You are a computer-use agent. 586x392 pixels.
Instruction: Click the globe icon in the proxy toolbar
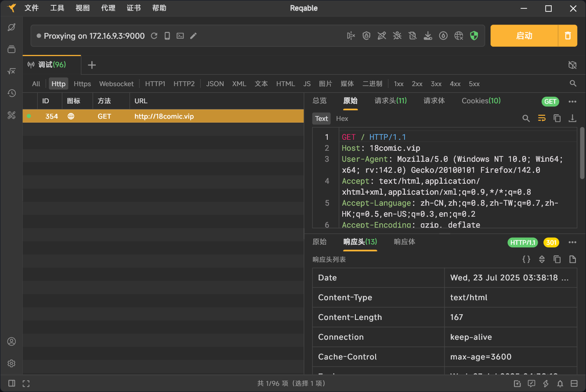[459, 36]
